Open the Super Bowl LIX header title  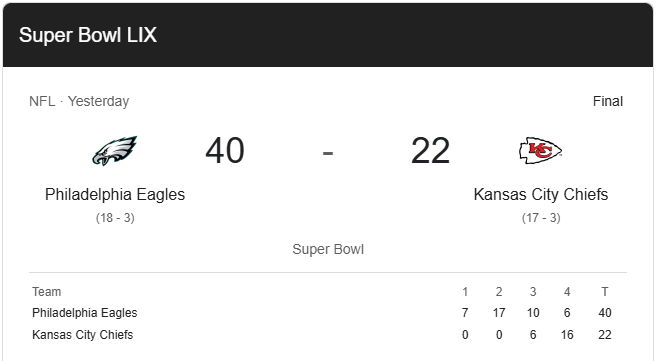click(x=88, y=35)
